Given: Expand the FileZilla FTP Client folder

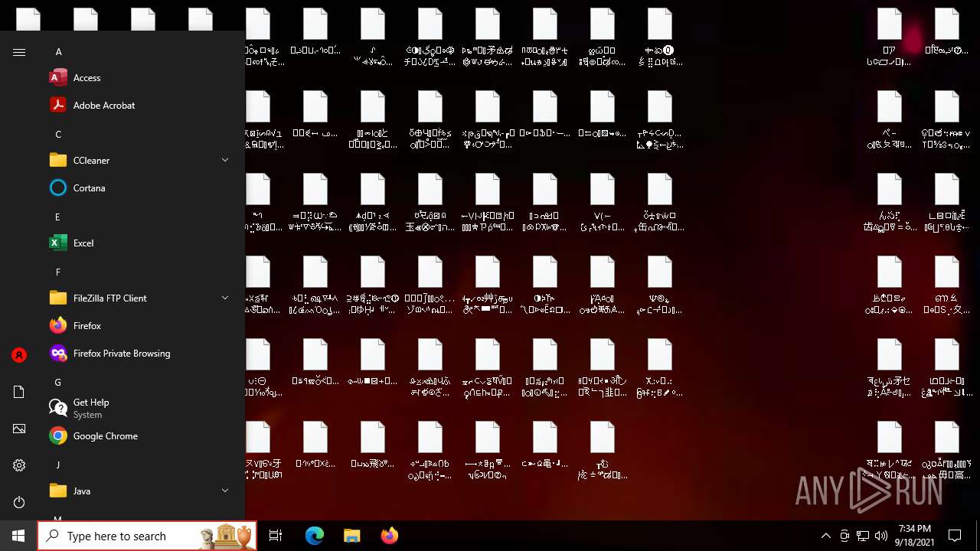Looking at the screenshot, I should point(225,298).
